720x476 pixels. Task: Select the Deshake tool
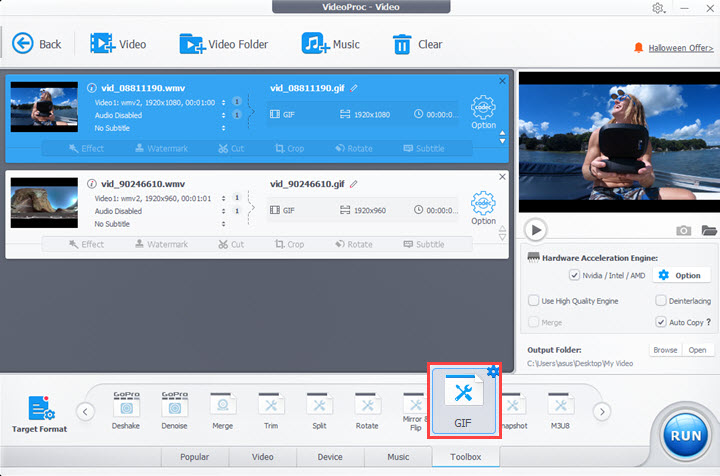(126, 410)
